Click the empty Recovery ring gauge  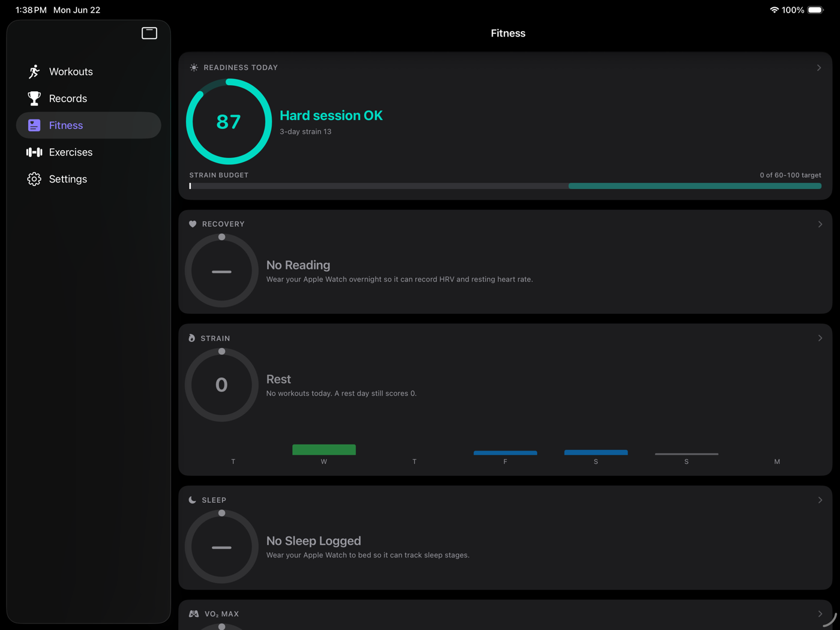pos(221,271)
